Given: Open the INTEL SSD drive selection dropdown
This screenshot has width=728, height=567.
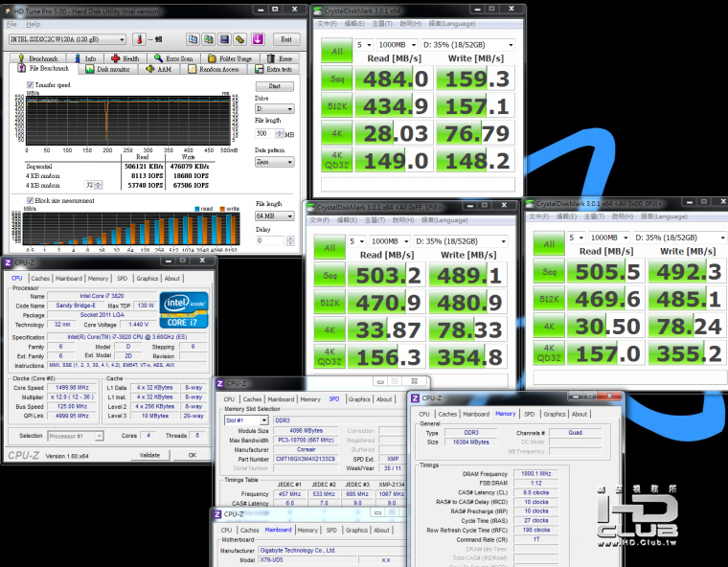Looking at the screenshot, I should click(67, 39).
